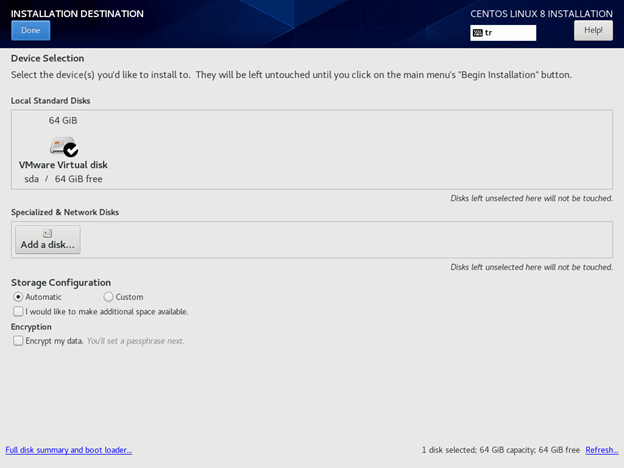Screen dimensions: 624x468
Task: Click the Automatic option label text
Action: click(43, 297)
